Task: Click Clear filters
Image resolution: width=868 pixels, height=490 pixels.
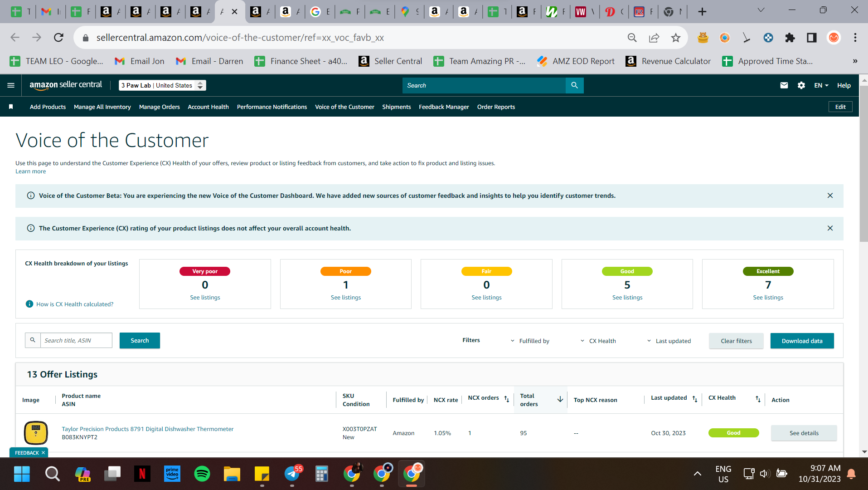Action: tap(736, 341)
